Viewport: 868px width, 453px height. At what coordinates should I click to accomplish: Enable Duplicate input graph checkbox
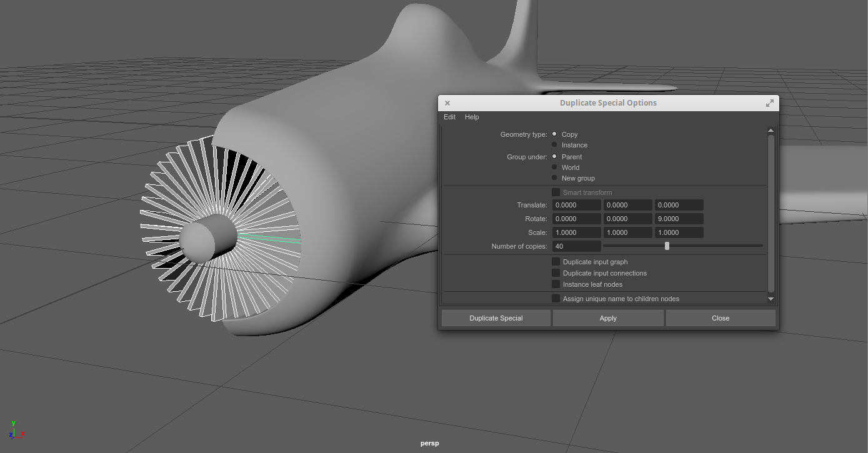click(x=556, y=262)
